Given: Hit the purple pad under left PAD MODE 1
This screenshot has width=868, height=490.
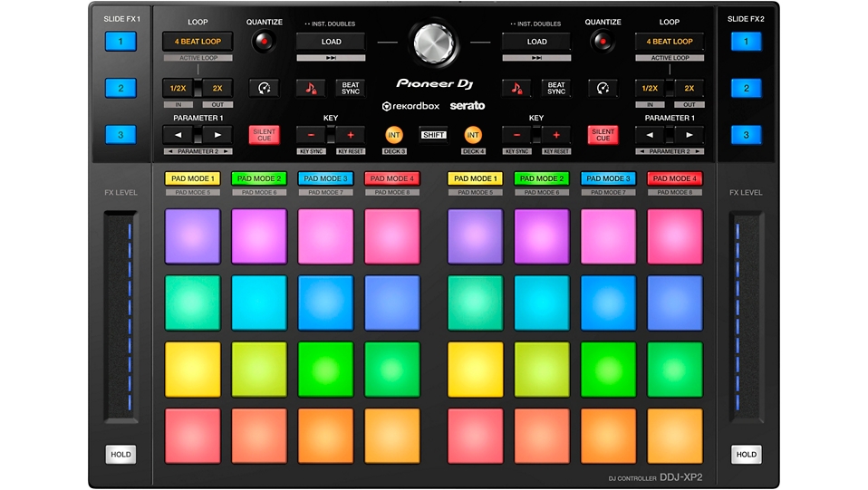Looking at the screenshot, I should 193,236.
